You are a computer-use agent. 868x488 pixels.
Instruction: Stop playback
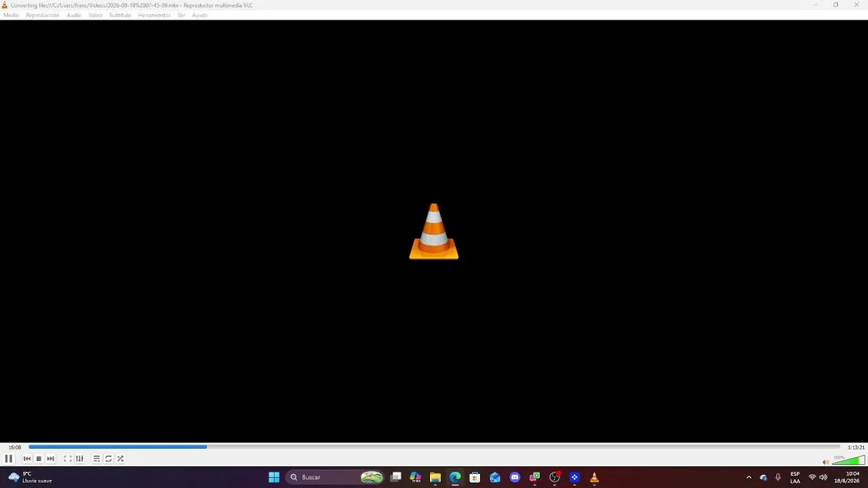tap(39, 459)
